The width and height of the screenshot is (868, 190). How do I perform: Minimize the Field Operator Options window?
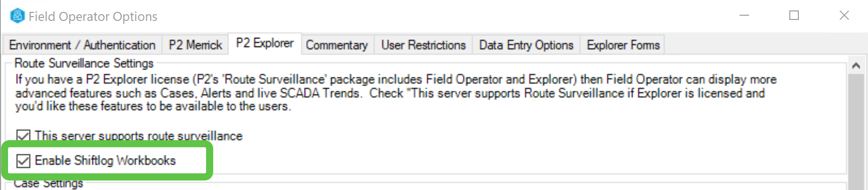pyautogui.click(x=744, y=16)
